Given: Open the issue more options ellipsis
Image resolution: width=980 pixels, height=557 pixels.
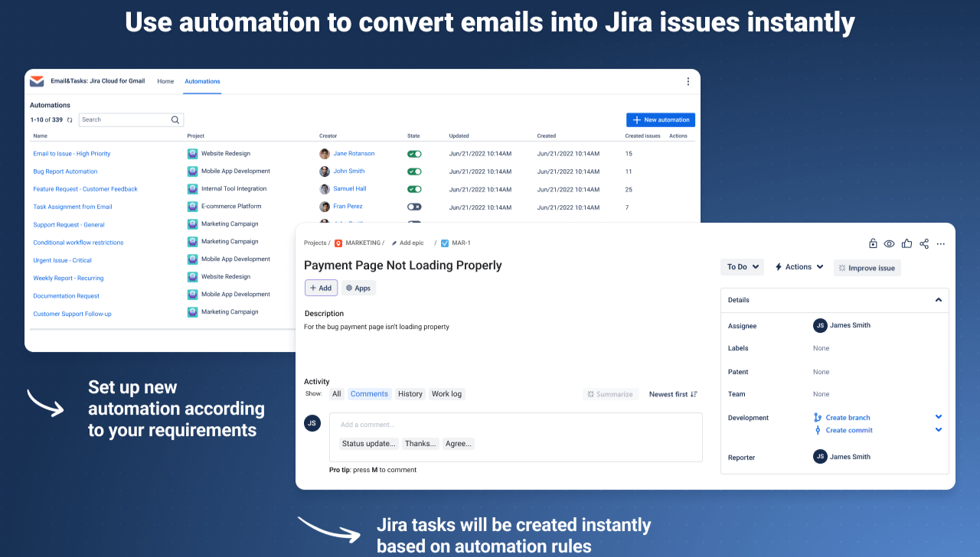Looking at the screenshot, I should click(x=941, y=244).
